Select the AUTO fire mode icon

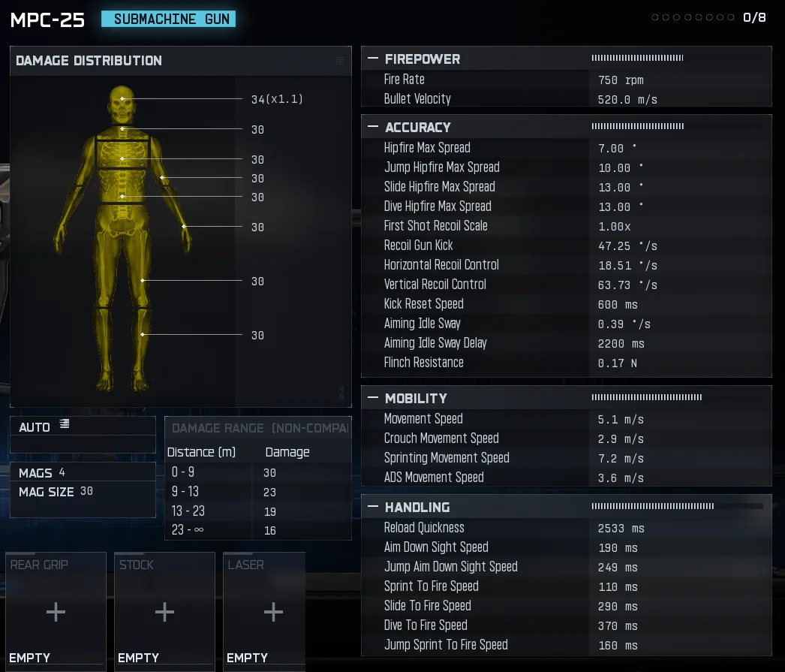(x=65, y=423)
